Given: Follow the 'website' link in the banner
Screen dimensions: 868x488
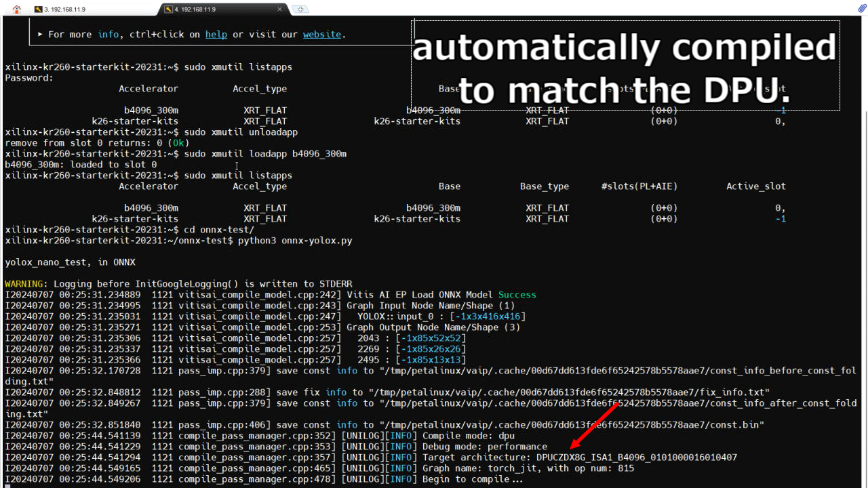Looking at the screenshot, I should 321,35.
